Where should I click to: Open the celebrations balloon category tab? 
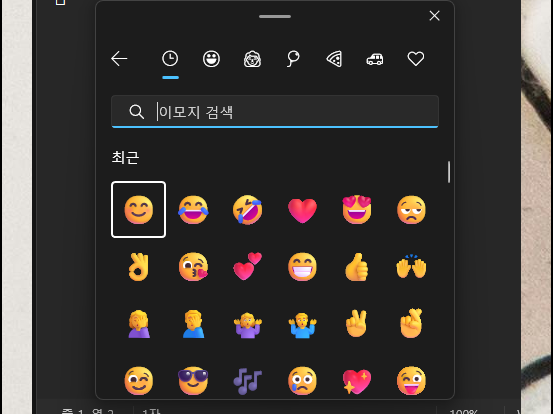point(293,59)
